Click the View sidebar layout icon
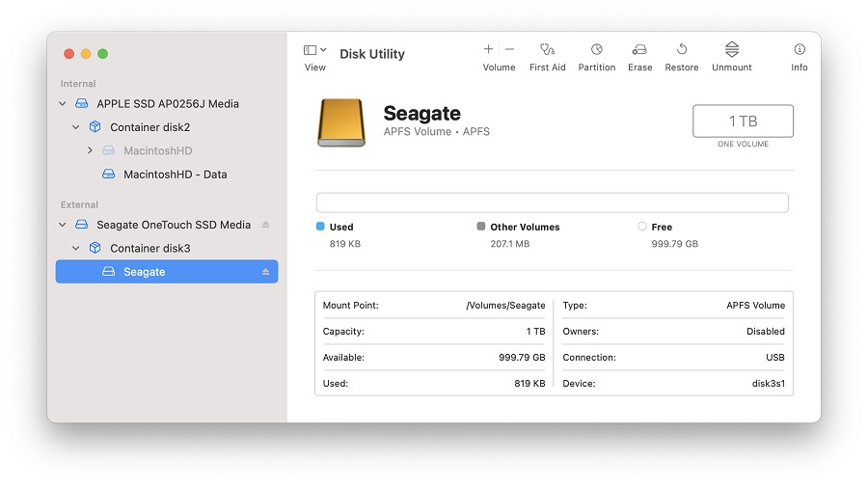The height and width of the screenshot is (485, 868). (310, 50)
